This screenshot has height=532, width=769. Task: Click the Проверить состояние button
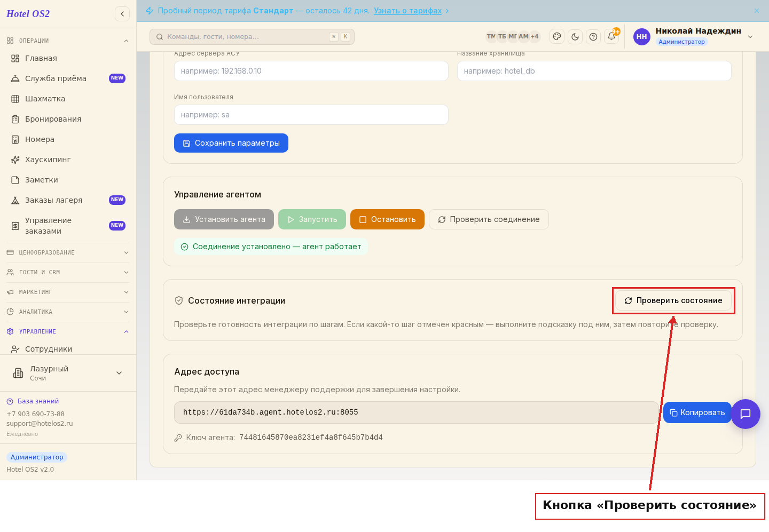pos(673,301)
